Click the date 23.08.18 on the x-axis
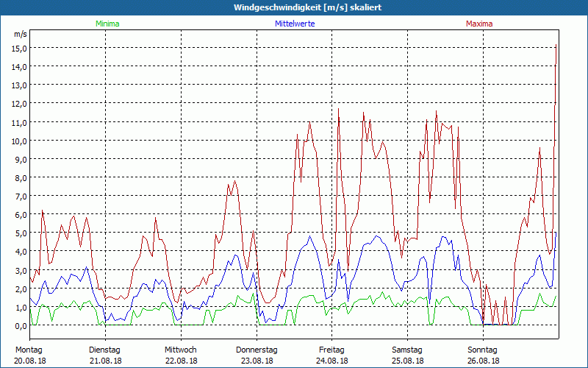Screen dimensions: 588x368 tap(257, 361)
